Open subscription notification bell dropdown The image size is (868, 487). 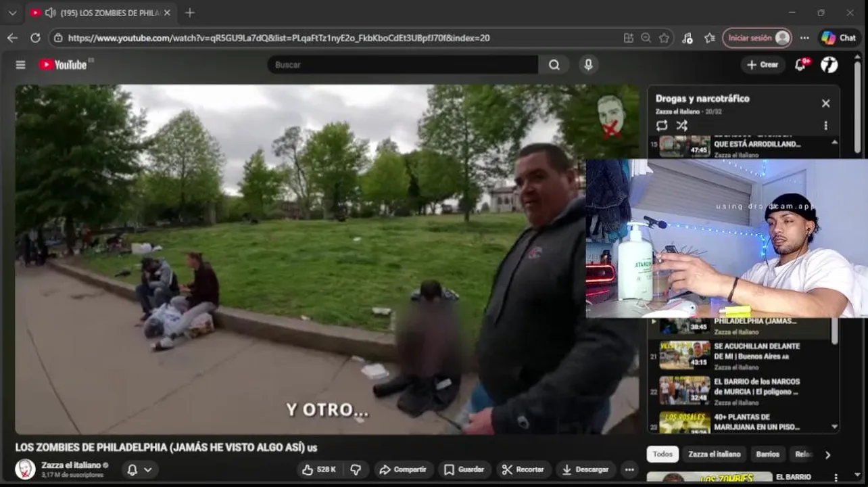coord(140,469)
